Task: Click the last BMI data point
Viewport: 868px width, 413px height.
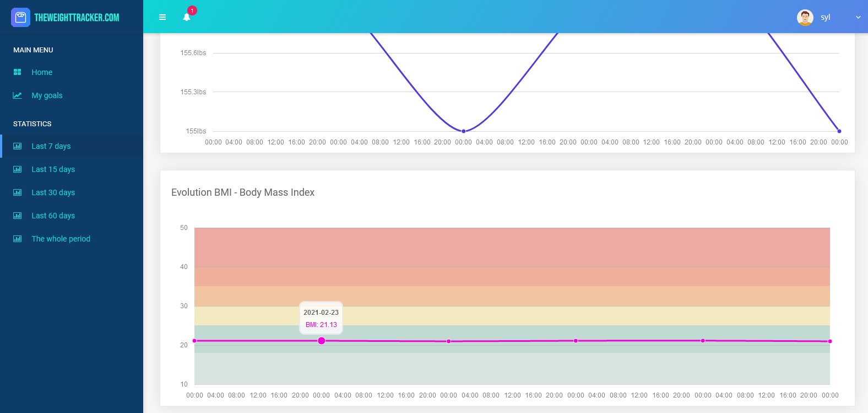Action: click(830, 341)
